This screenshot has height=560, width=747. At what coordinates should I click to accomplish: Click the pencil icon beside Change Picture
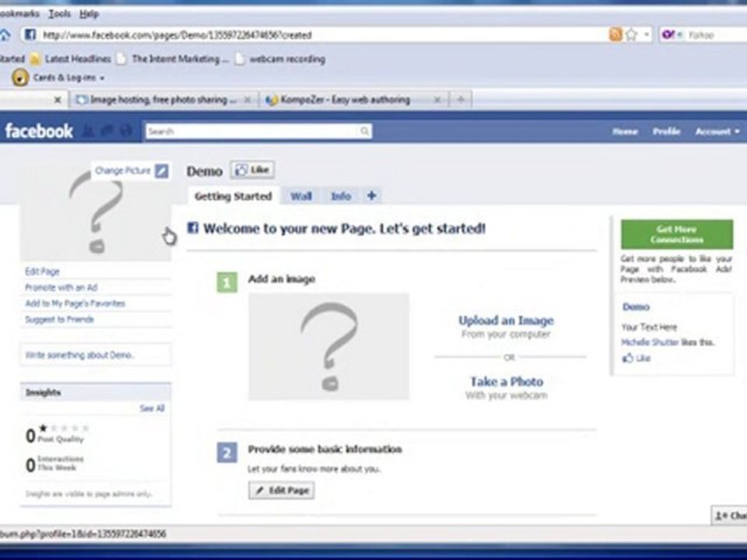coord(162,170)
